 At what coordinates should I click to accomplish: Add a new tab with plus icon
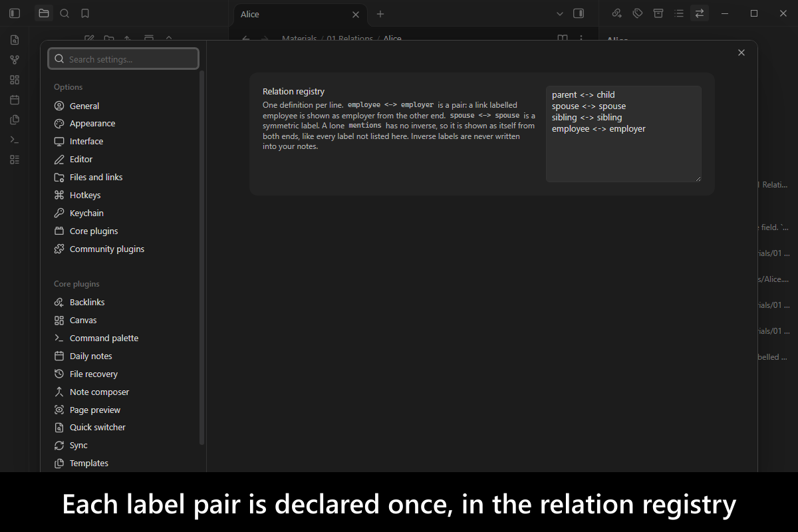coord(380,14)
